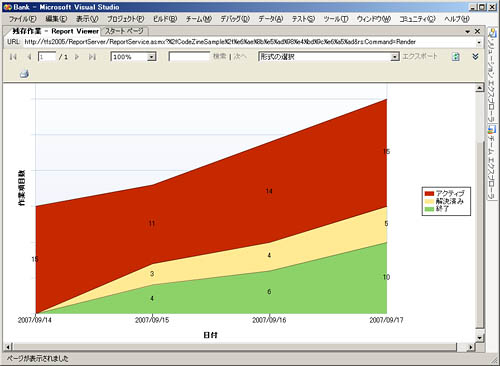This screenshot has height=366, width=500.
Task: Click the search text field
Action: pyautogui.click(x=189, y=57)
